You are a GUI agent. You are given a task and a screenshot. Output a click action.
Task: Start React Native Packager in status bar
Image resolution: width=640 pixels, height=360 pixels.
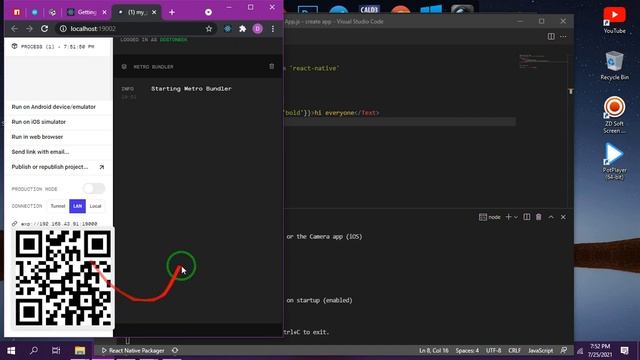(x=133, y=350)
